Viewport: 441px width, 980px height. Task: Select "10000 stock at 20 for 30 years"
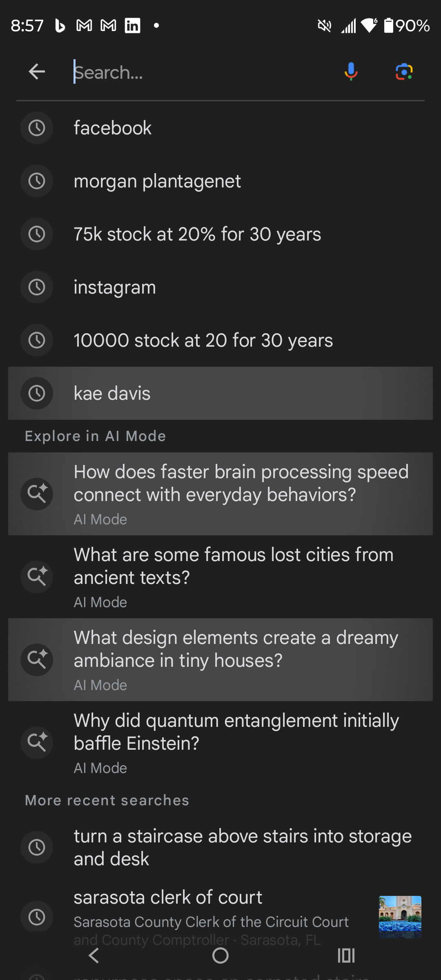pyautogui.click(x=203, y=341)
